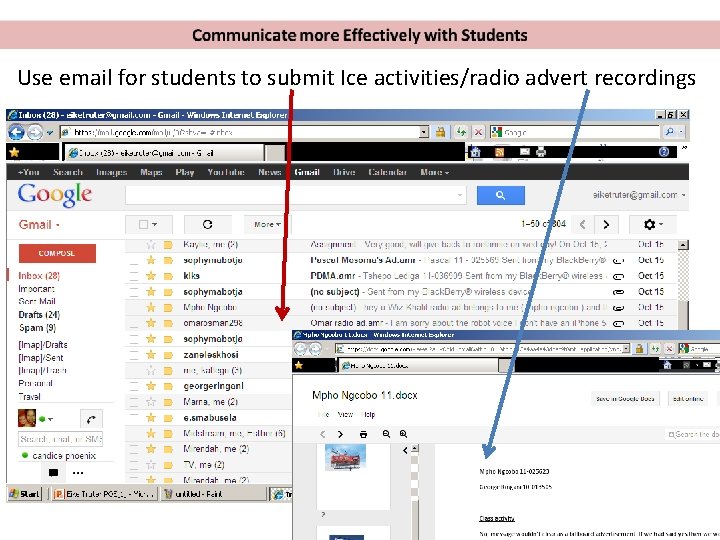The width and height of the screenshot is (720, 540).
Task: Open the eiketruter@gmail.com account dropdown
Action: [x=639, y=195]
